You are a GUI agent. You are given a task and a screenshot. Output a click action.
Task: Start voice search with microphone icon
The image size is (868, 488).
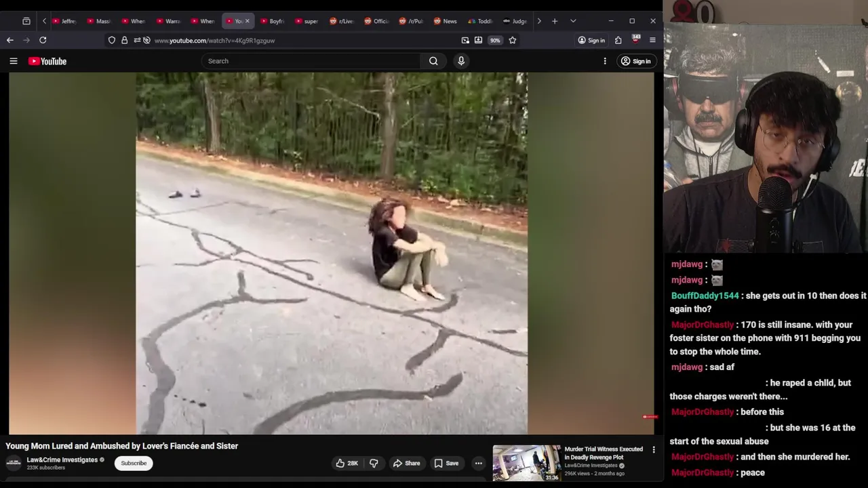[461, 61]
